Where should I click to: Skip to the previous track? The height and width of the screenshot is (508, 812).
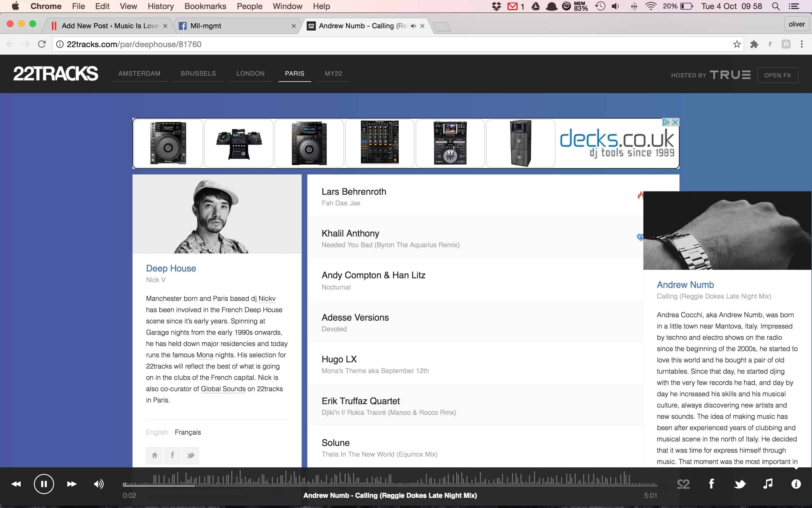16,484
